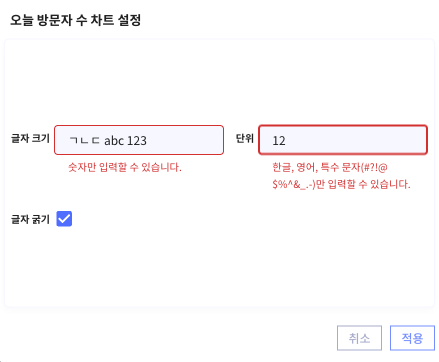
Task: Uncheck the blue bold checkmark box
Action: (64, 219)
